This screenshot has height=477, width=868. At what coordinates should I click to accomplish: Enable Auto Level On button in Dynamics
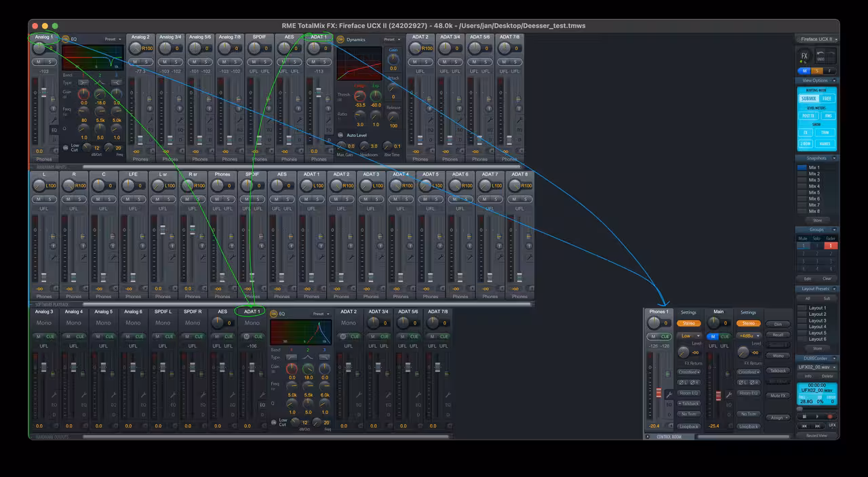340,135
